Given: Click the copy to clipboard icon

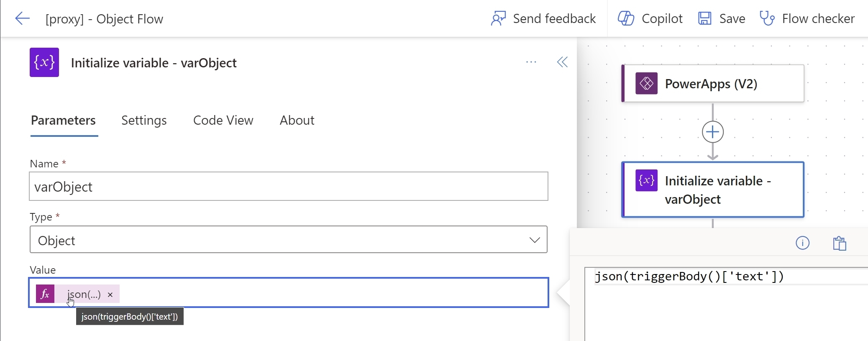Looking at the screenshot, I should [x=840, y=243].
